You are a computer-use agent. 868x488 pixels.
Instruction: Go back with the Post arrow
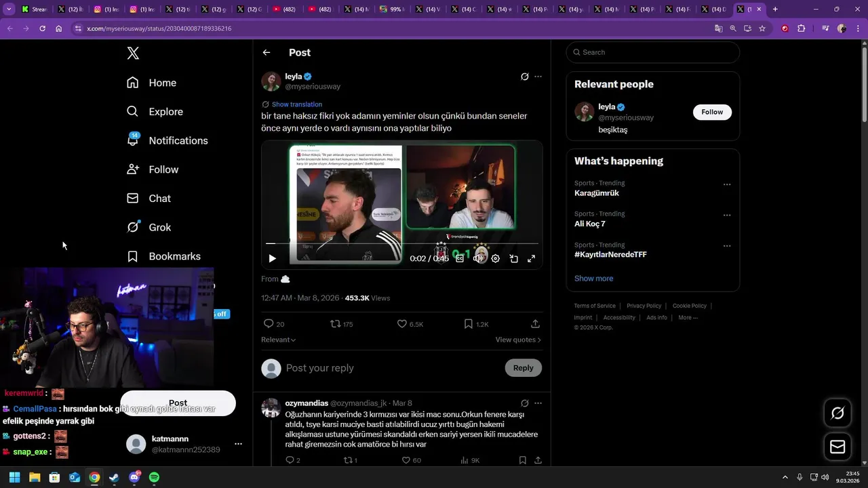point(267,52)
